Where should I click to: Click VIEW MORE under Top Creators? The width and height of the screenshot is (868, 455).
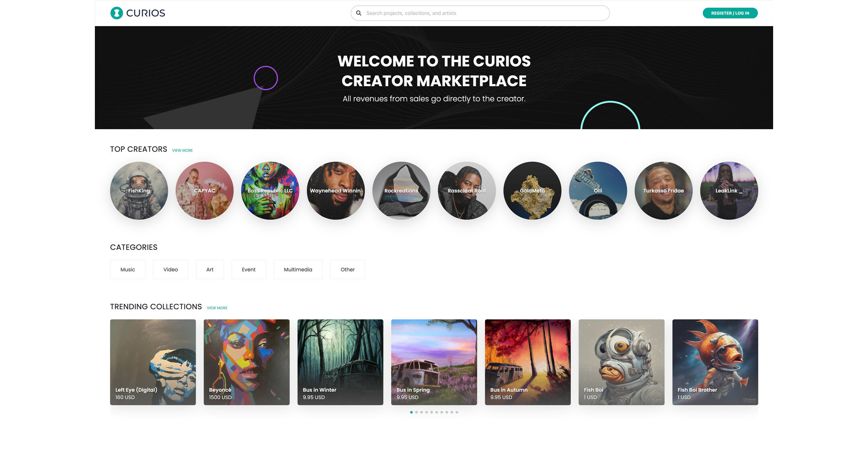183,150
